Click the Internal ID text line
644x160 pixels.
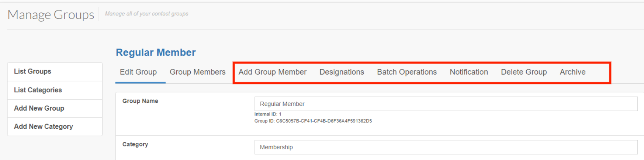tap(268, 114)
